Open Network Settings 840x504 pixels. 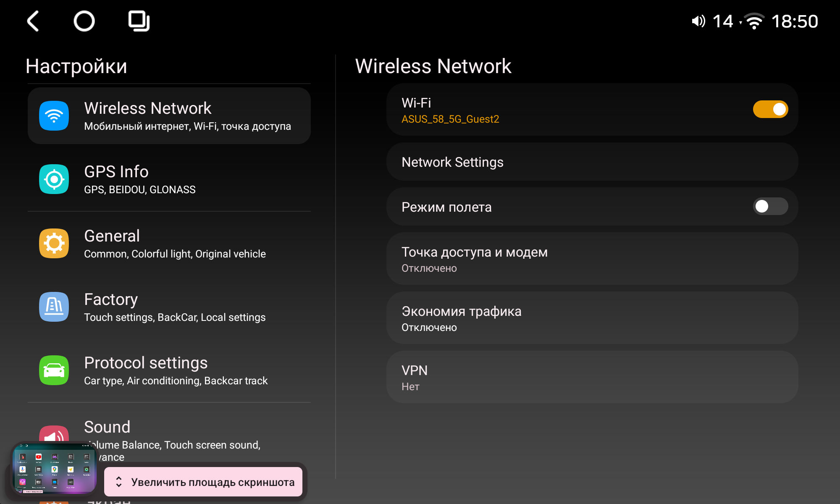coord(592,162)
